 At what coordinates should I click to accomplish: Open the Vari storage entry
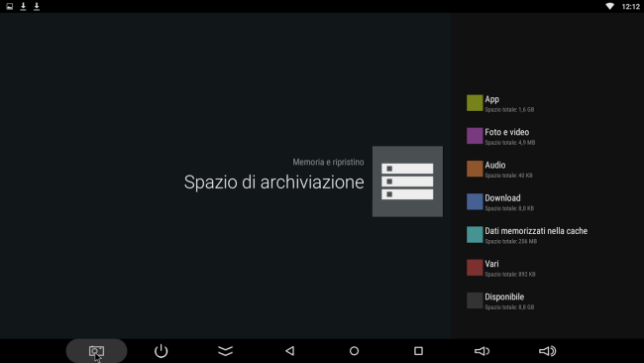point(547,268)
